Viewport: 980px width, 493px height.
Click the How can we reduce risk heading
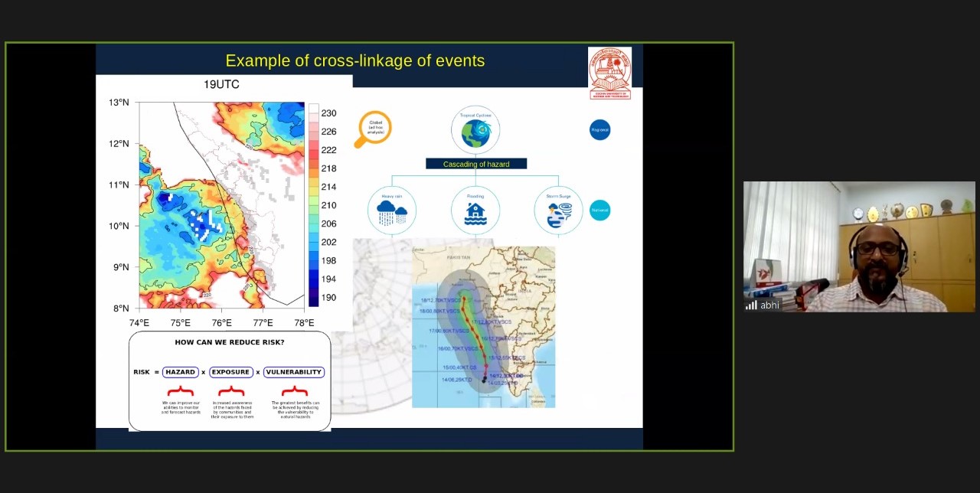tap(229, 342)
